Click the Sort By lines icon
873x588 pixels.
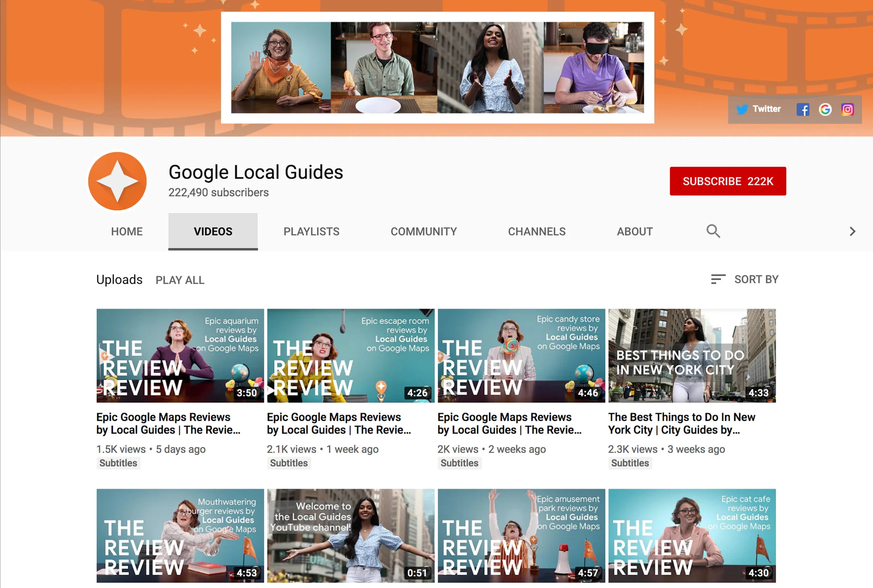pyautogui.click(x=718, y=280)
